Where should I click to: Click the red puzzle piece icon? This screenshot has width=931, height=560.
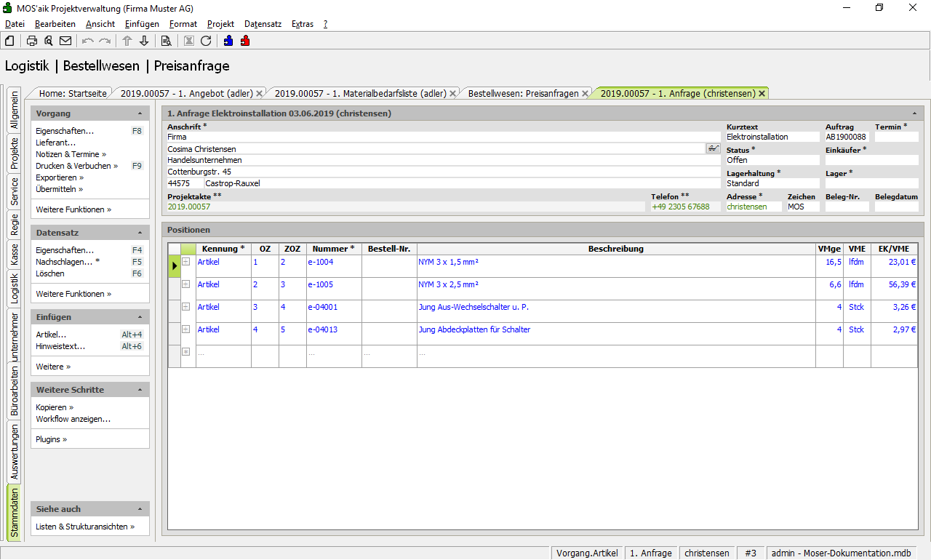pos(245,41)
